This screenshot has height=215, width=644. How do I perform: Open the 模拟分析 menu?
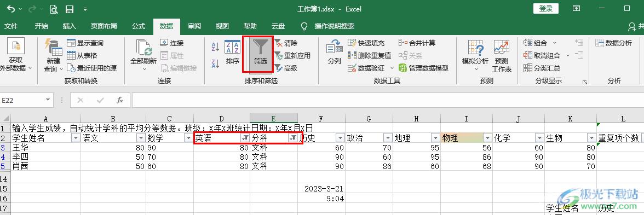tap(475, 55)
